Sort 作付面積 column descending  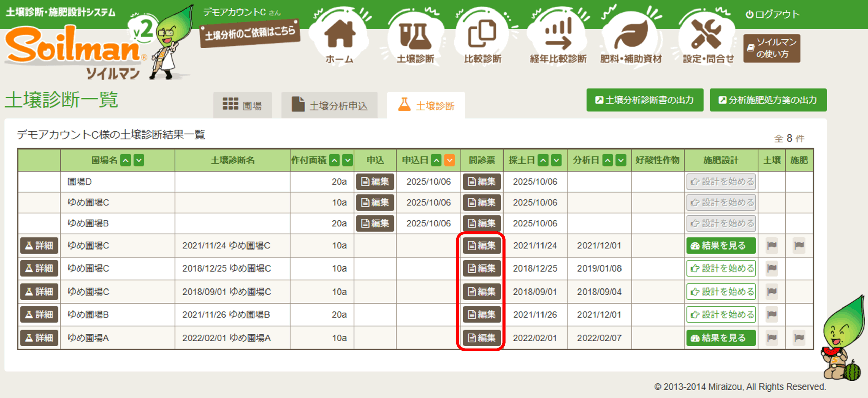pyautogui.click(x=348, y=160)
